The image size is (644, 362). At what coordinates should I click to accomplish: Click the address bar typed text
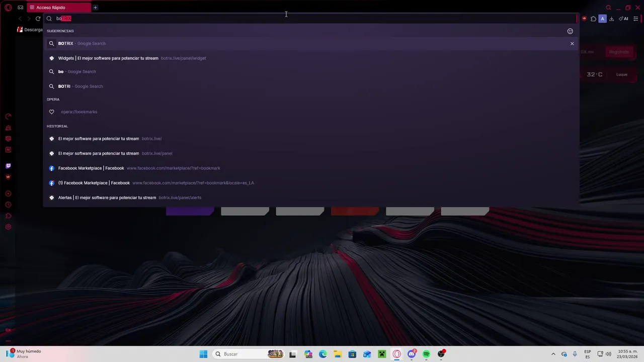[x=63, y=19]
